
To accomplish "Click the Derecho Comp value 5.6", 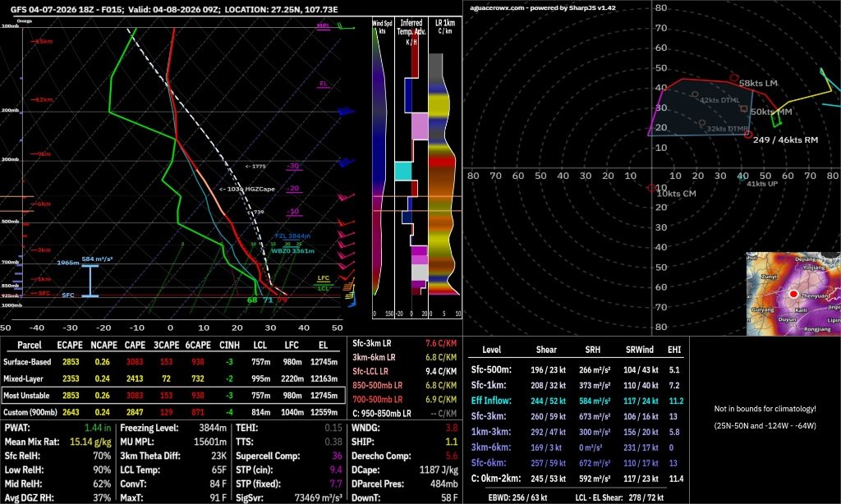I will 452,456.
